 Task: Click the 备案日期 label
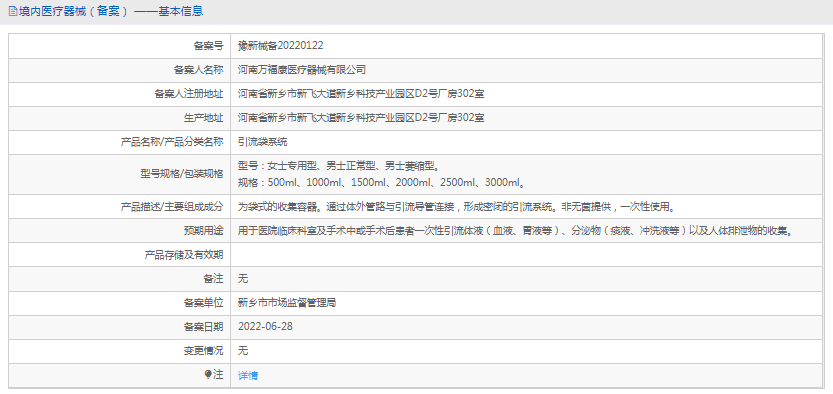(x=203, y=327)
